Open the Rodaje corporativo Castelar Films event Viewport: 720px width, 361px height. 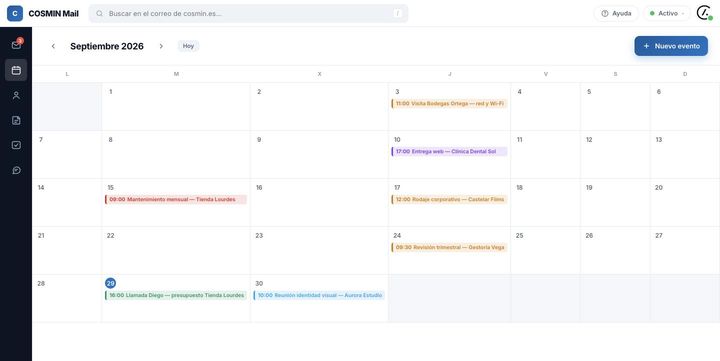click(x=449, y=199)
